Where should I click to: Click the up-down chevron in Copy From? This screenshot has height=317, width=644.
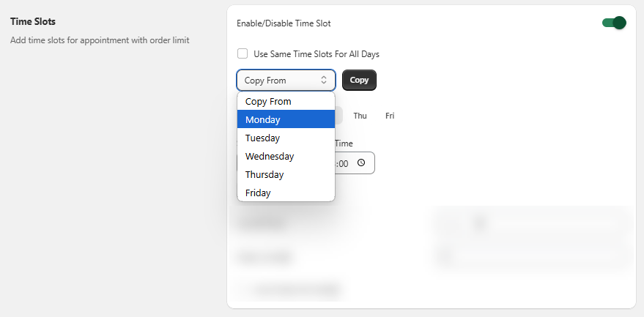[323, 81]
